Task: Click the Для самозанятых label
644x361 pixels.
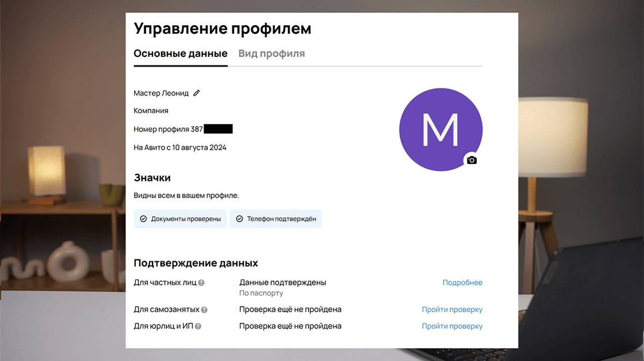Action: 166,310
